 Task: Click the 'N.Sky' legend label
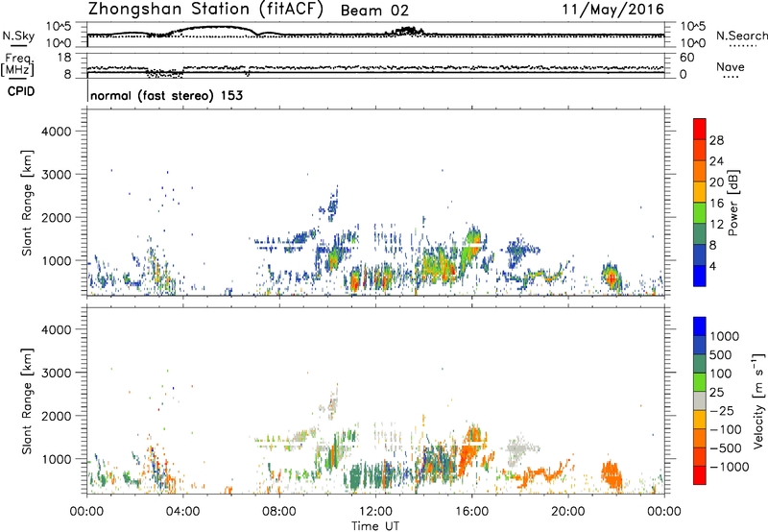coord(18,36)
